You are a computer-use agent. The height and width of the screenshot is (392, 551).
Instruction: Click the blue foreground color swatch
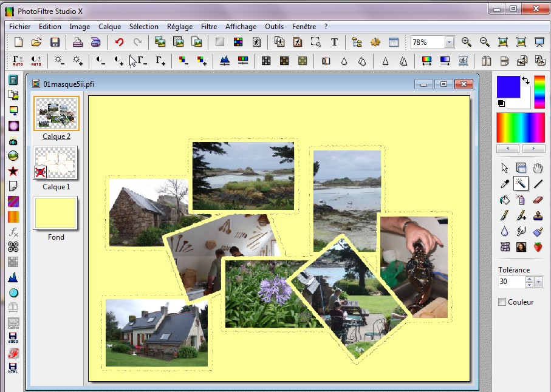[508, 87]
